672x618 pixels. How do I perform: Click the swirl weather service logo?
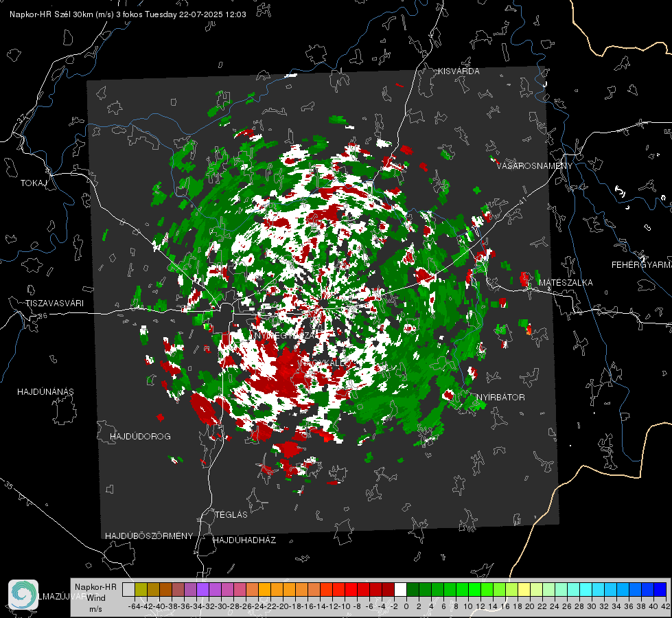23,595
